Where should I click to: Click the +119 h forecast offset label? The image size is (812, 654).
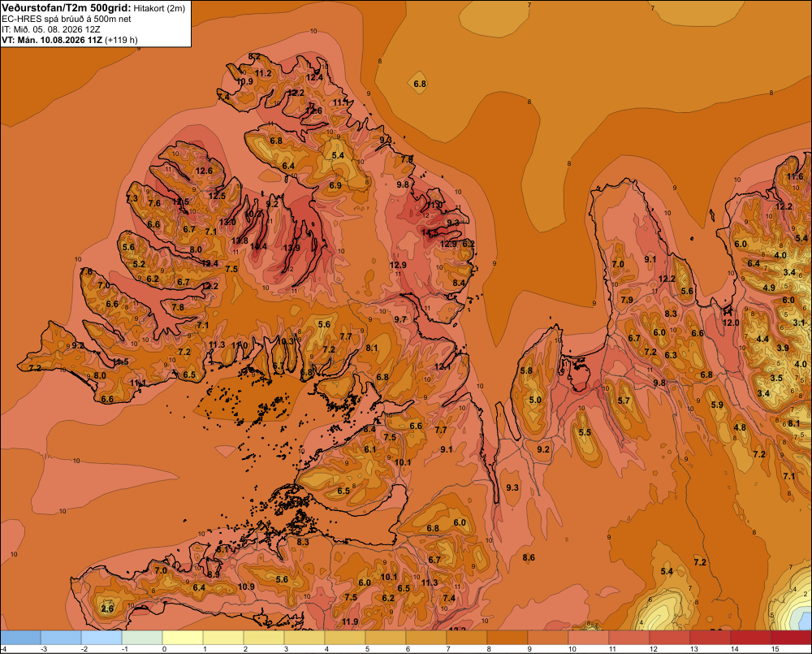coord(121,40)
